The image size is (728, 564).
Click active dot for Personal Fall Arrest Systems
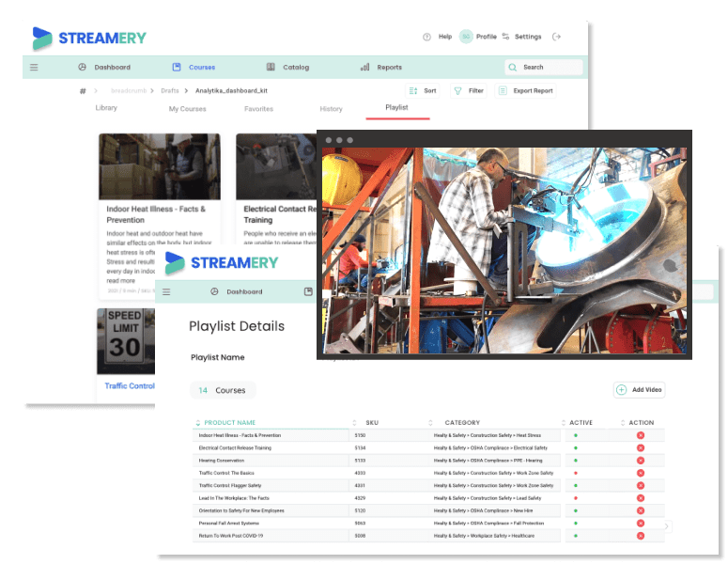coord(576,524)
